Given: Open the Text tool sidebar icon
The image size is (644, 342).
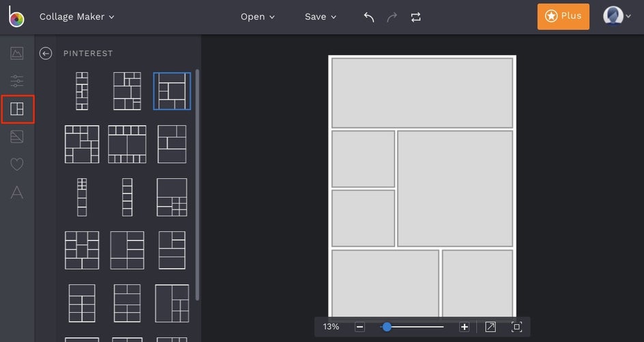Looking at the screenshot, I should point(17,193).
